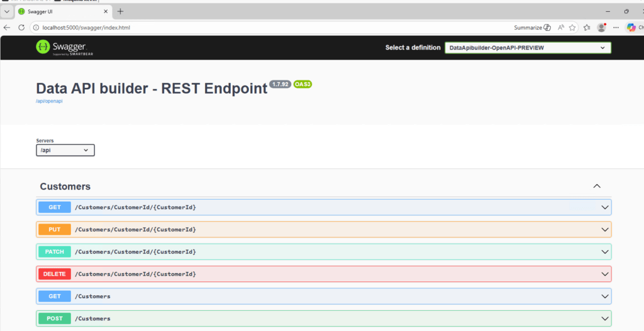644x331 pixels.
Task: Open the Read Aloud icon in address bar
Action: click(x=560, y=28)
